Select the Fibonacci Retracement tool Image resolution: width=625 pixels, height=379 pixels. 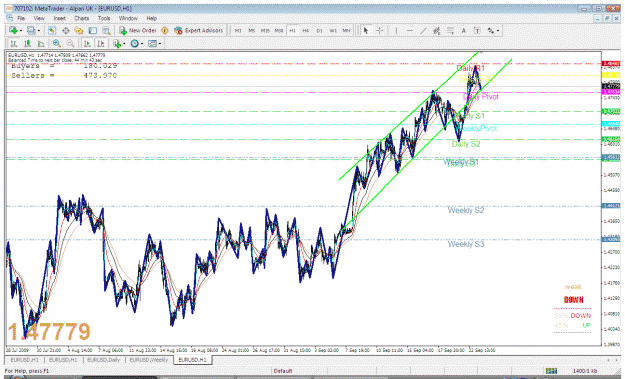(450, 30)
